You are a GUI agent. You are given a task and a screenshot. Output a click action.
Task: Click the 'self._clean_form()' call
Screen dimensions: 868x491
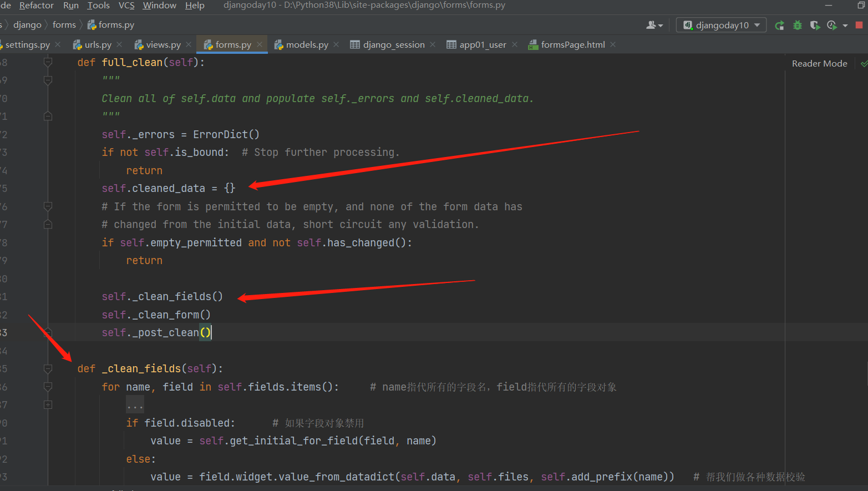click(x=156, y=315)
